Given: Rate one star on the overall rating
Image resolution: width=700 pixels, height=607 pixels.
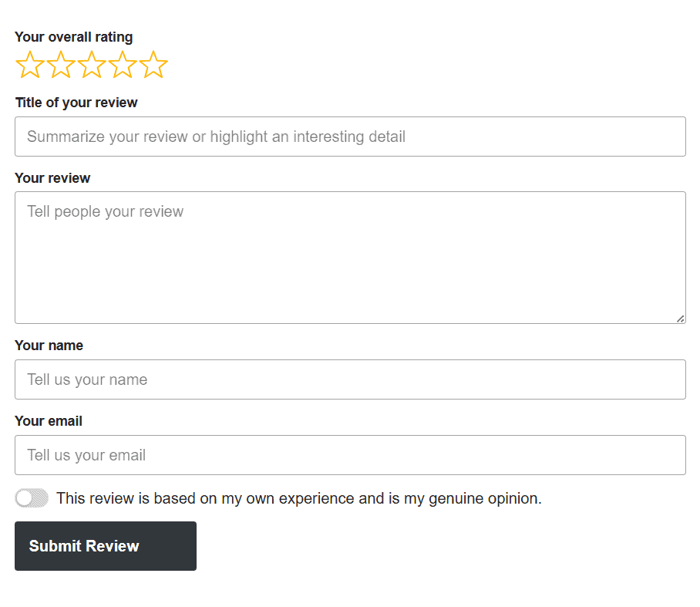Looking at the screenshot, I should tap(29, 65).
